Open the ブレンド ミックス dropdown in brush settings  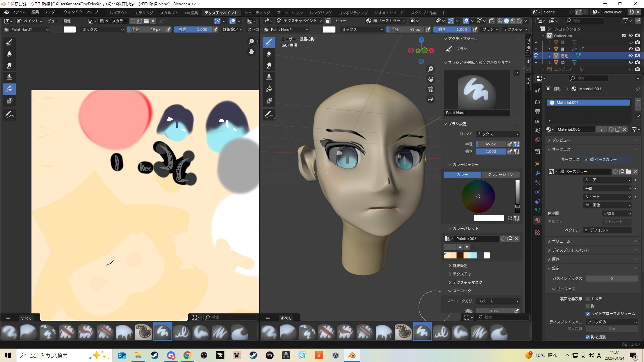point(498,134)
